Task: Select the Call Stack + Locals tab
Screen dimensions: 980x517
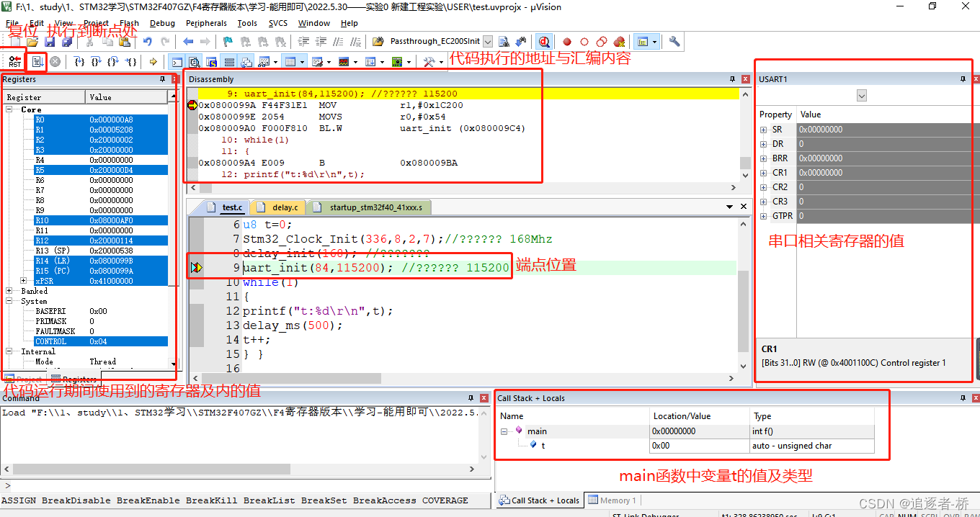Action: click(539, 500)
